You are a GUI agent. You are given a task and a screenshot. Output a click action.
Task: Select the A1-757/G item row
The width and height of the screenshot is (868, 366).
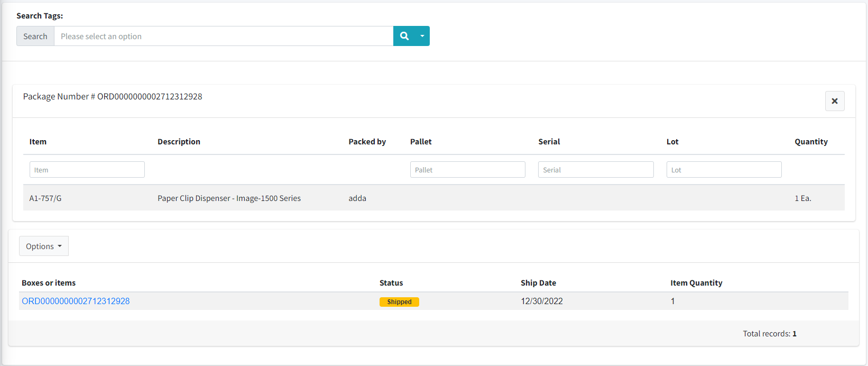point(45,198)
